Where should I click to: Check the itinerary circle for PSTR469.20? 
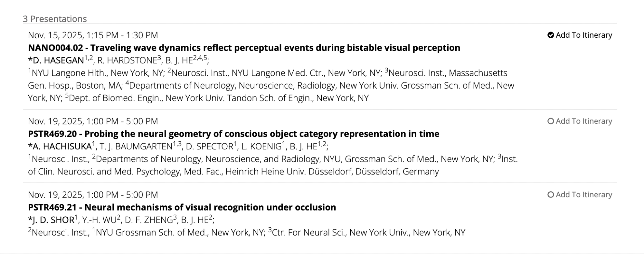pos(551,121)
